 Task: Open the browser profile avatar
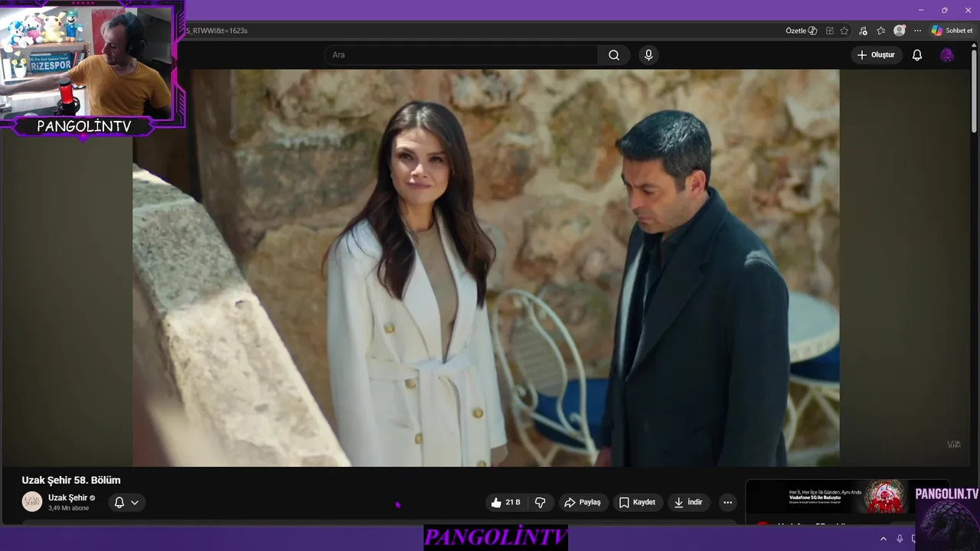pyautogui.click(x=900, y=31)
